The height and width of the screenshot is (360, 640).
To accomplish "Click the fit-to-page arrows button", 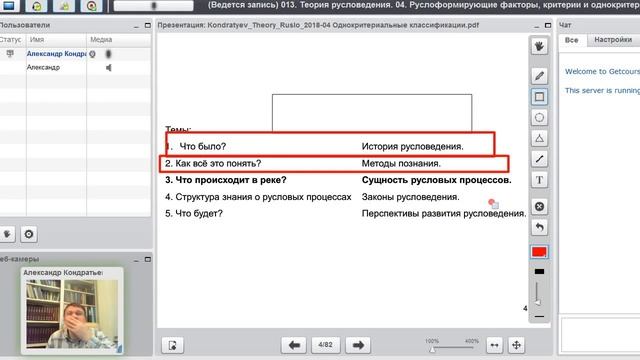I will tap(516, 345).
